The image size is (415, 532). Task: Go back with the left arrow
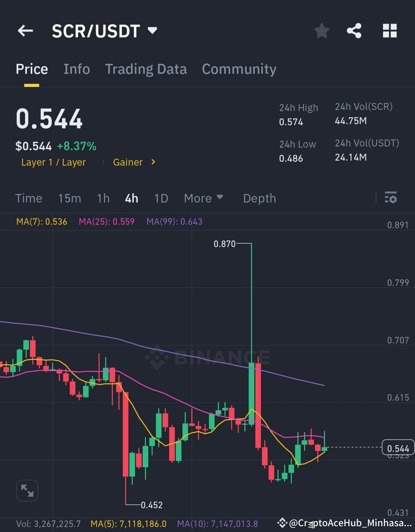[25, 31]
